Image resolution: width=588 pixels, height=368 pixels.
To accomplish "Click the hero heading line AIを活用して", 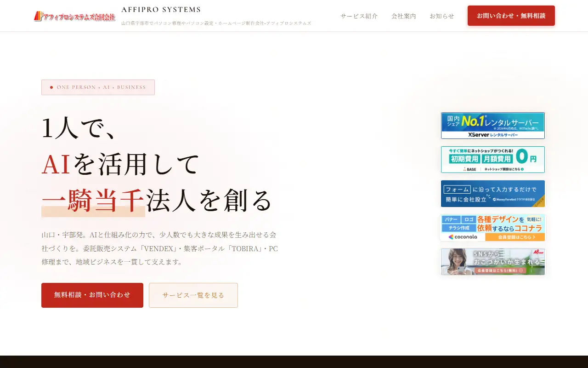I will tap(121, 164).
